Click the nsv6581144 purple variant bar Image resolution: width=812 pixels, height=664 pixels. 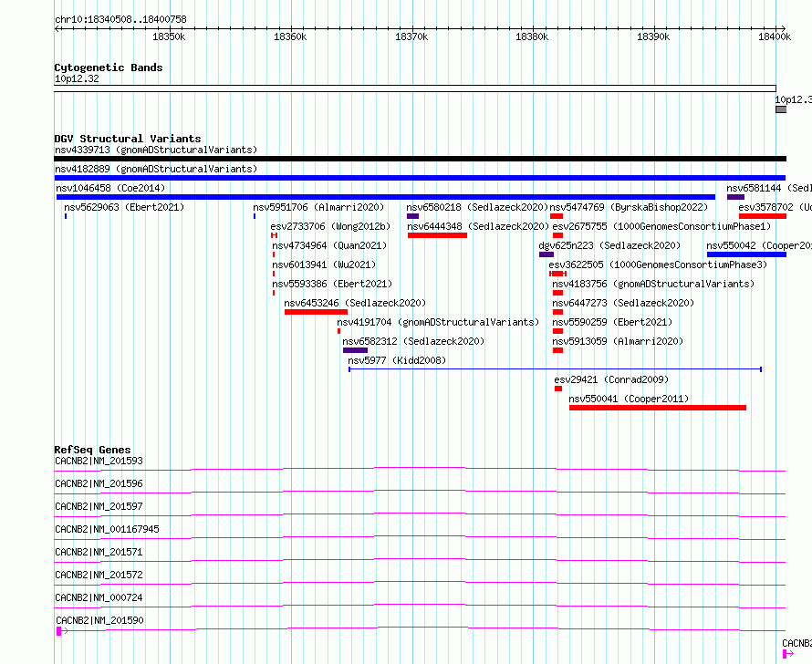click(x=735, y=197)
